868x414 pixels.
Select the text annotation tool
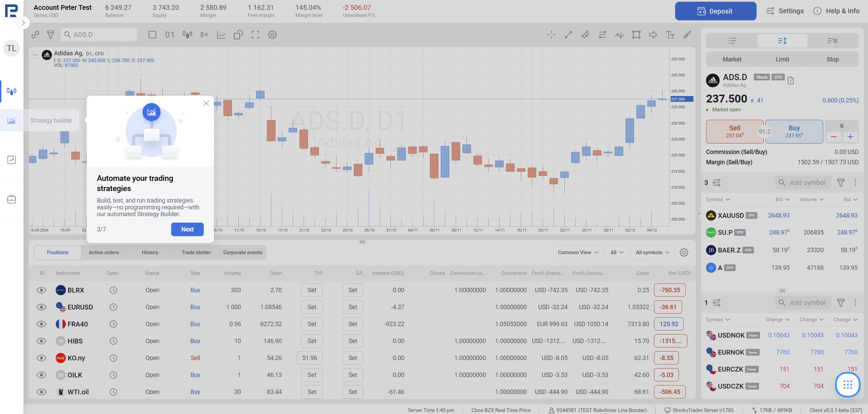click(670, 35)
